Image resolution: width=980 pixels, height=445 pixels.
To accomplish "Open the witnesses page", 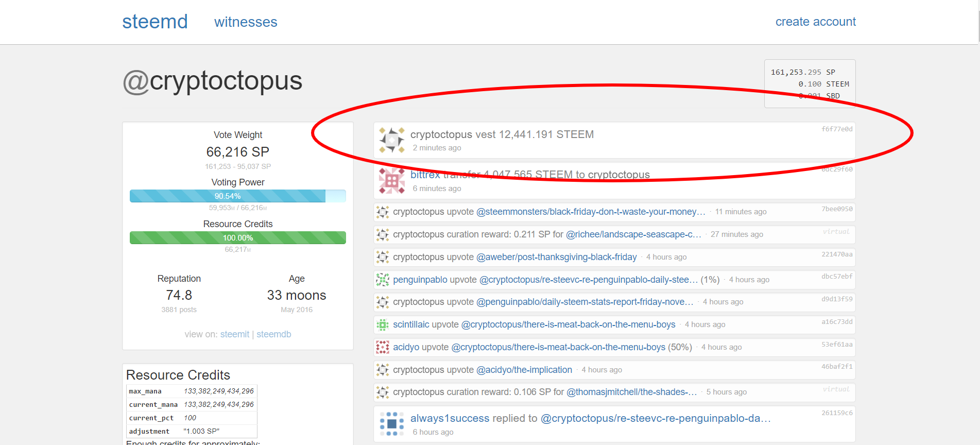I will pos(246,22).
